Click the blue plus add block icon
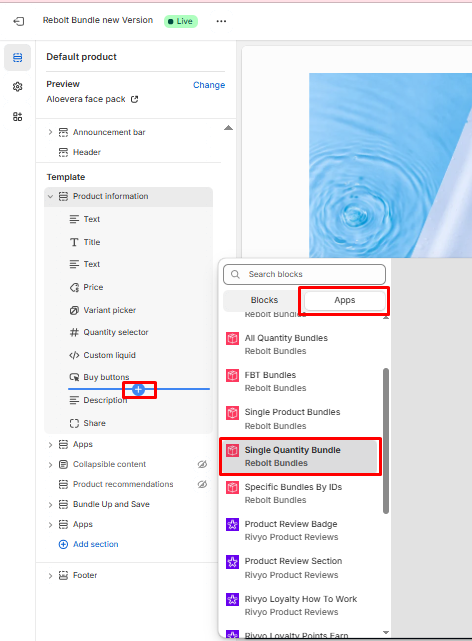 (139, 390)
